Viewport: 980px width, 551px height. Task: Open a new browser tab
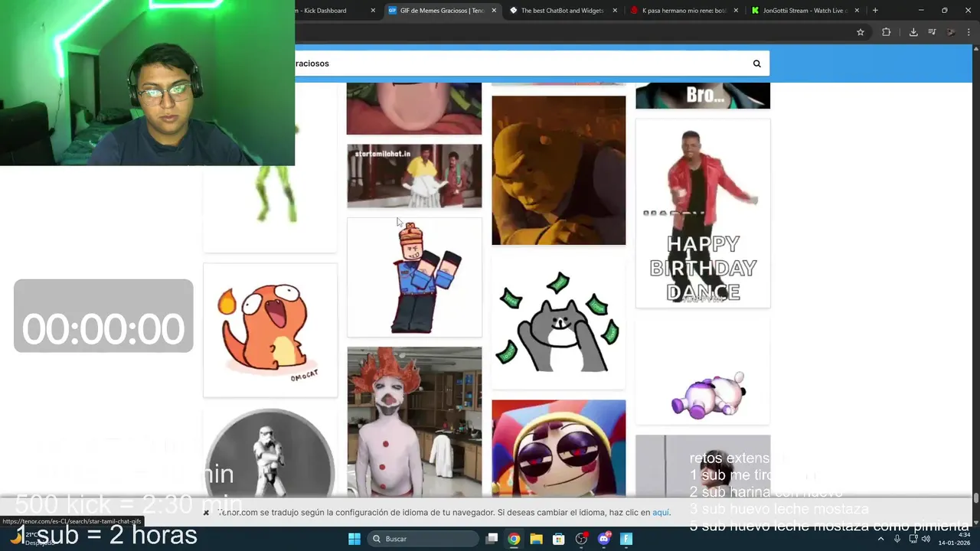pyautogui.click(x=875, y=11)
